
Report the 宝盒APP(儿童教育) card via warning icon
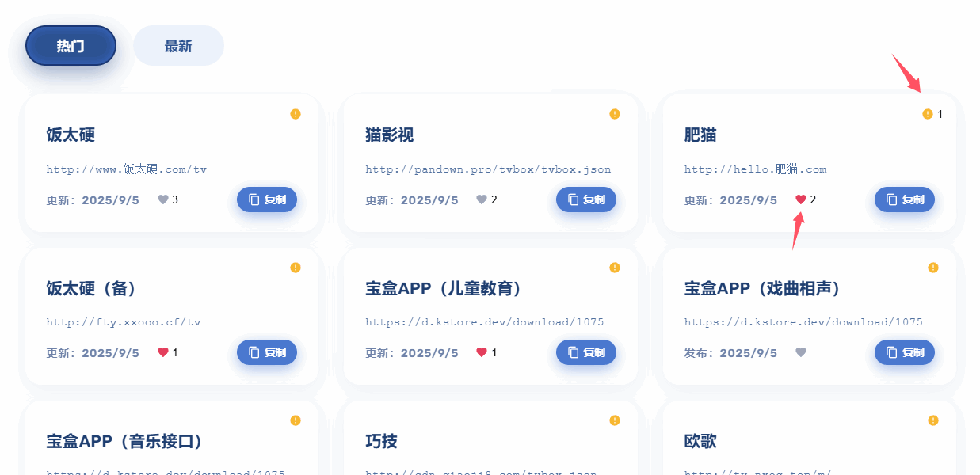[x=614, y=268]
